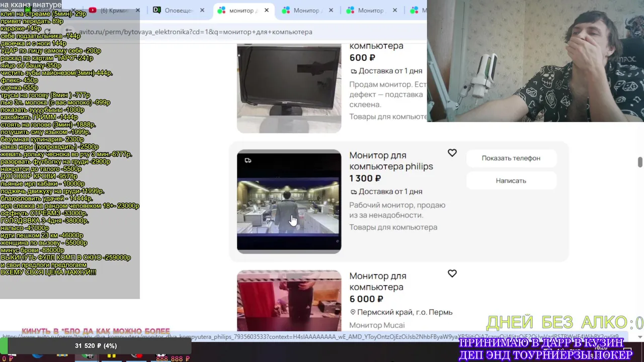Click "Пермский край, г.о. Пермь" location text
This screenshot has height=362, width=644.
[405, 312]
